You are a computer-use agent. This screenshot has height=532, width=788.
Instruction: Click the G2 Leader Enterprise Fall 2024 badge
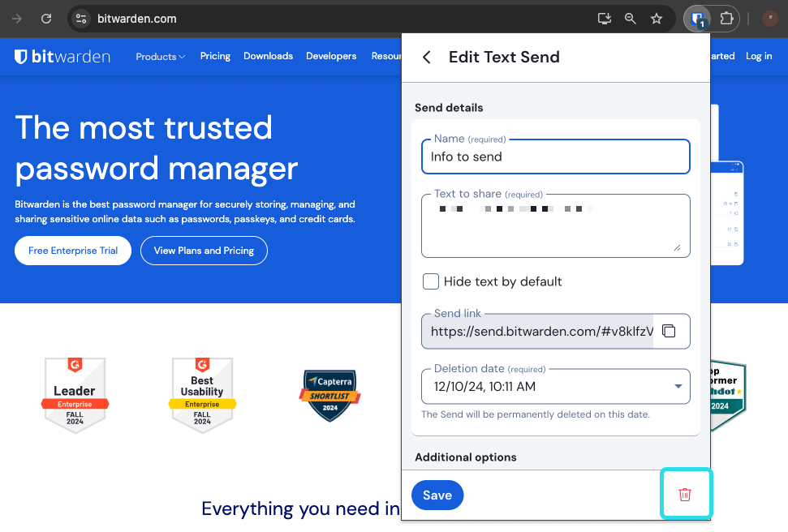point(75,395)
